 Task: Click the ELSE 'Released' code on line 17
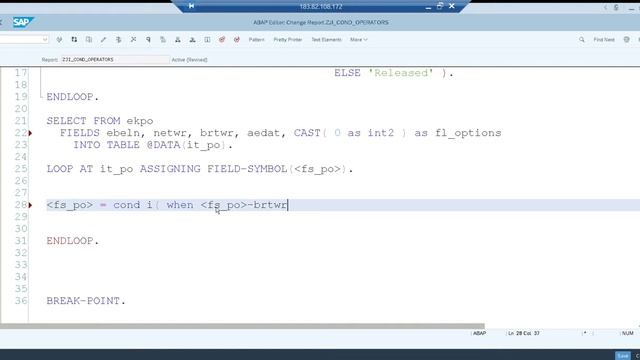pyautogui.click(x=393, y=73)
